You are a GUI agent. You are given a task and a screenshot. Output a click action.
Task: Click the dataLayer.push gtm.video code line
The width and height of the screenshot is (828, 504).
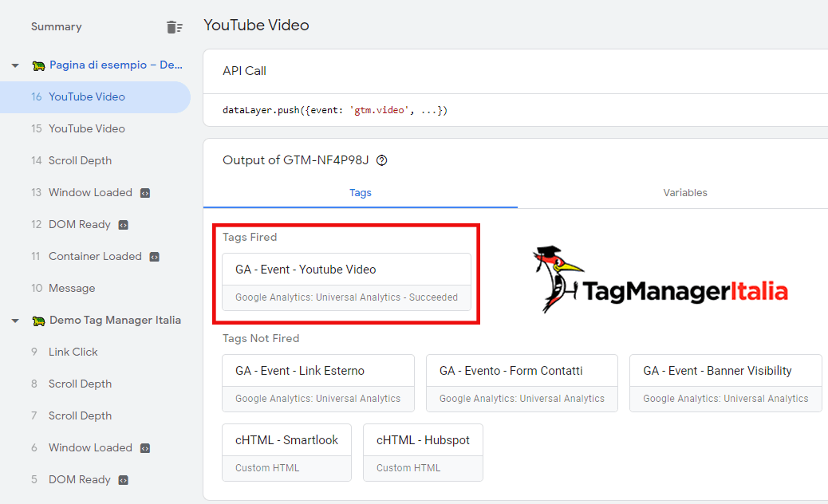coord(335,110)
